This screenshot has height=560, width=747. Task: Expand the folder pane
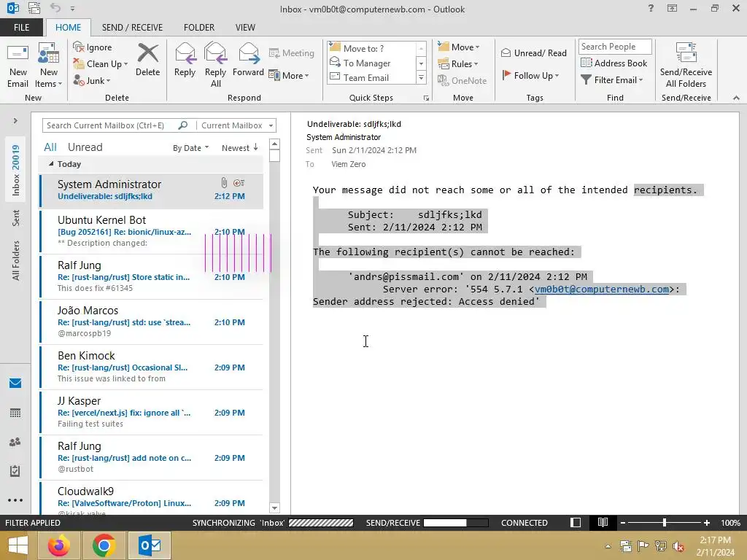pyautogui.click(x=15, y=121)
